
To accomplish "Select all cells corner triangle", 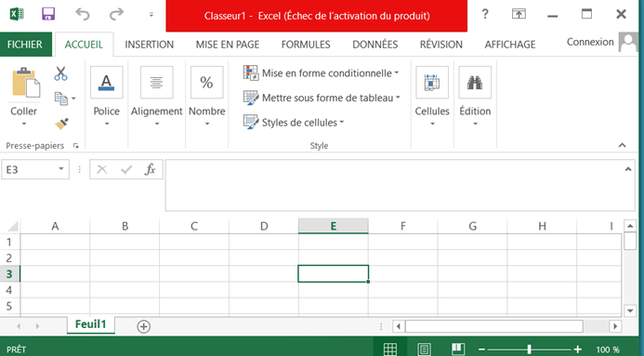I will coord(13,226).
